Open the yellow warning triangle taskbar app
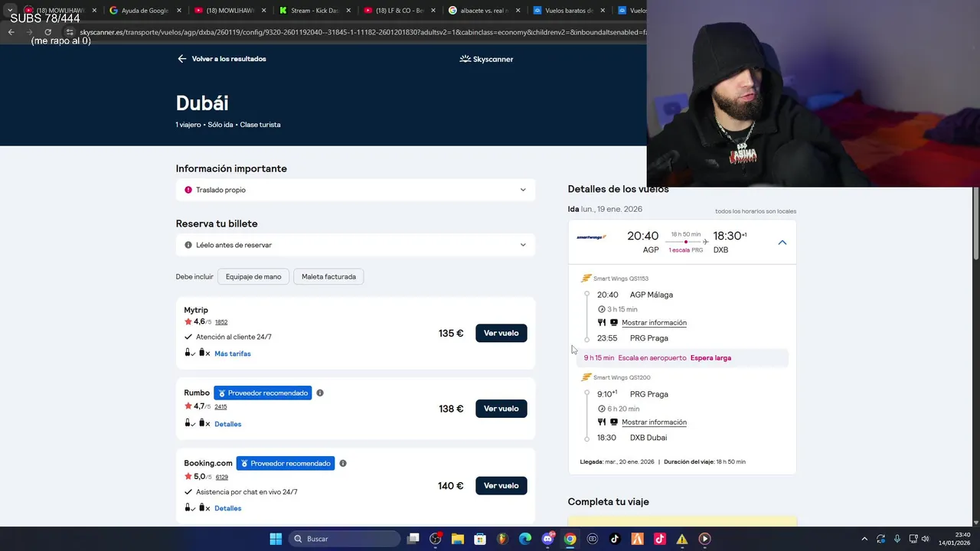This screenshot has width=980, height=551. coord(682,539)
